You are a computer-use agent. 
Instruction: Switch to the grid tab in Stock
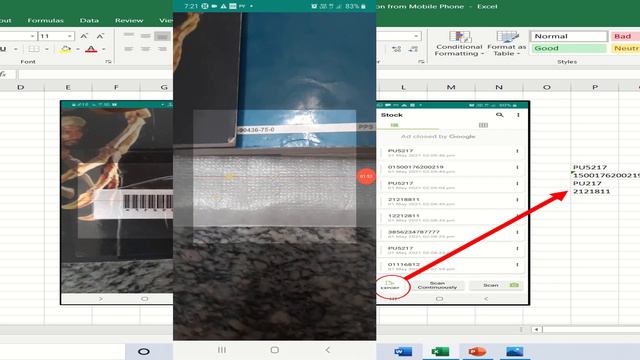pyautogui.click(x=483, y=125)
